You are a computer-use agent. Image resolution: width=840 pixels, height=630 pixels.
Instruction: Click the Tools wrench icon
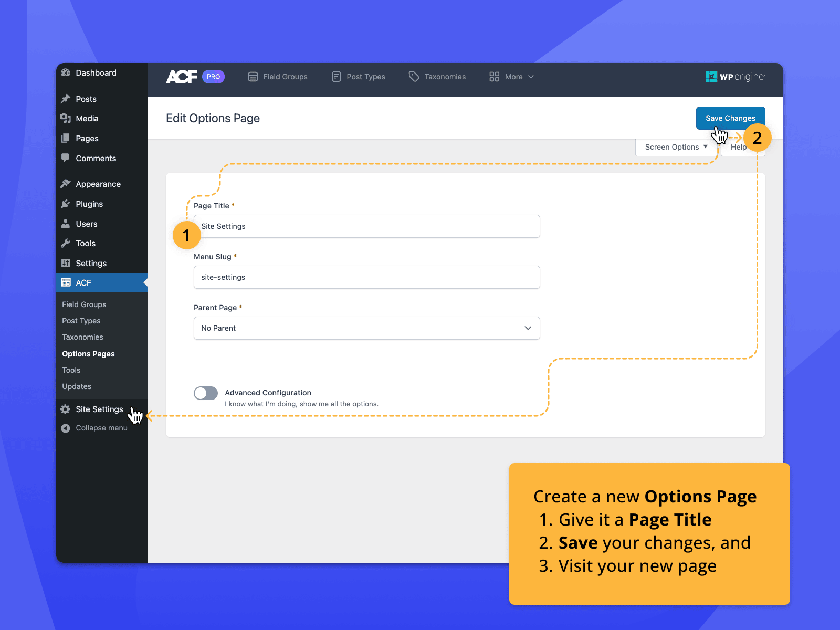[66, 243]
